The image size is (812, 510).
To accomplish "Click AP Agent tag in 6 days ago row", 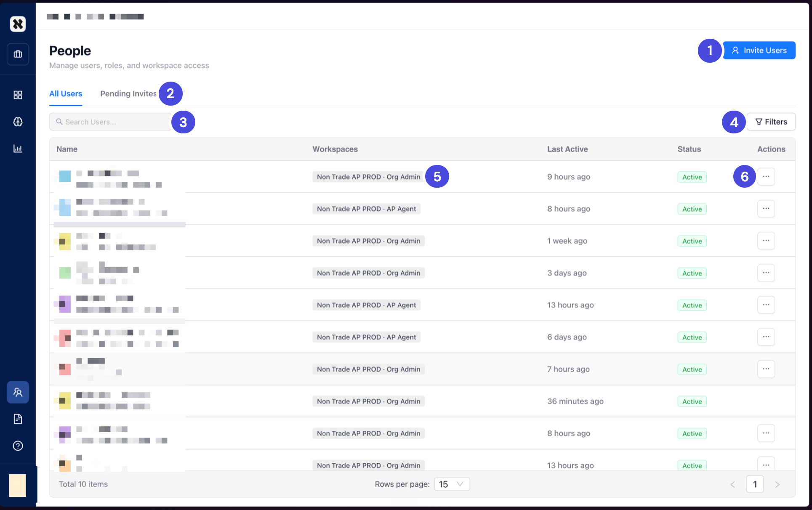I will 367,337.
